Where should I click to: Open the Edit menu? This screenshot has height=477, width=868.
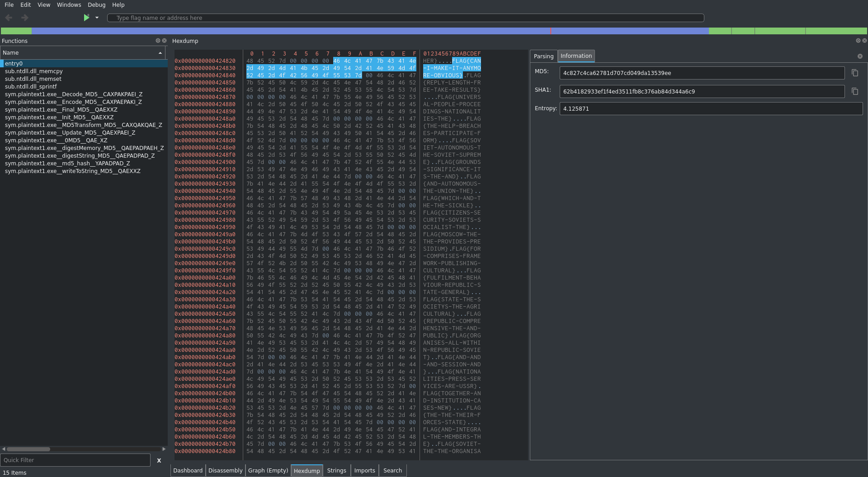26,5
